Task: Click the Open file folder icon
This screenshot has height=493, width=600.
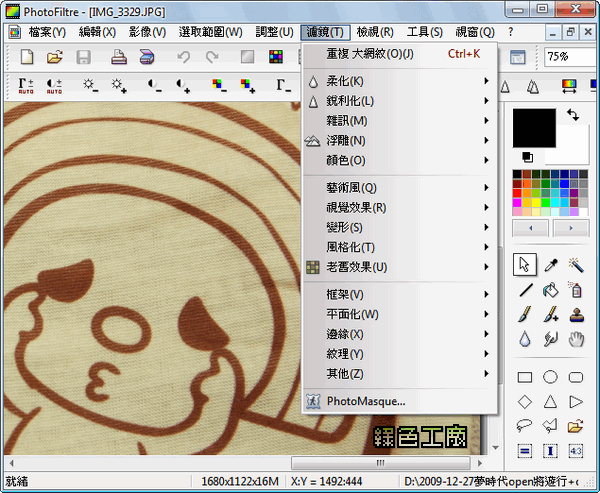Action: pos(55,57)
